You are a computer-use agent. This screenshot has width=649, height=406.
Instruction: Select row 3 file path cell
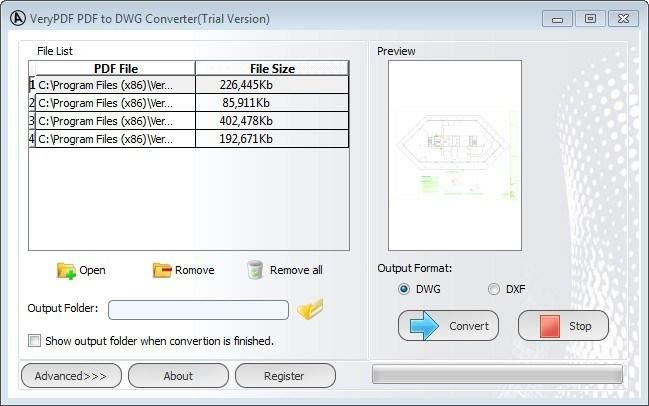pyautogui.click(x=115, y=121)
